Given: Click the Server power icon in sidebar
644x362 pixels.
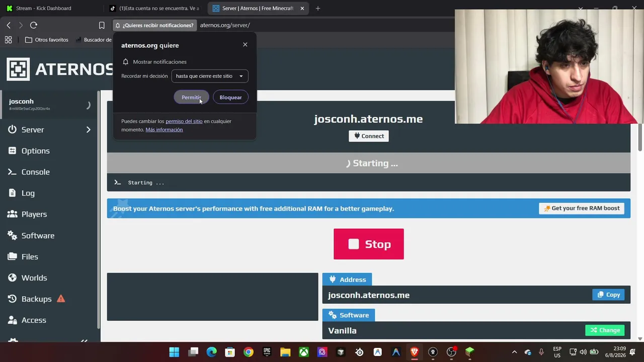Looking at the screenshot, I should pos(13,130).
